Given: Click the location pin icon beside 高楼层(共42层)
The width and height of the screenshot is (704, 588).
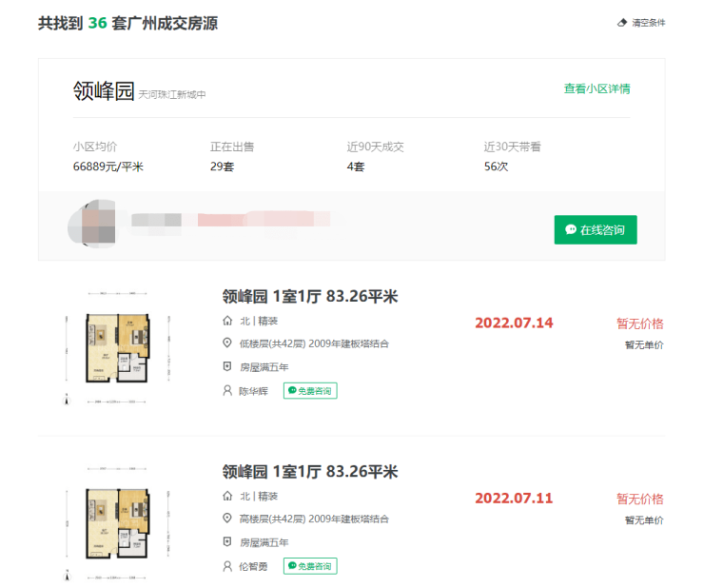Looking at the screenshot, I should [x=226, y=519].
